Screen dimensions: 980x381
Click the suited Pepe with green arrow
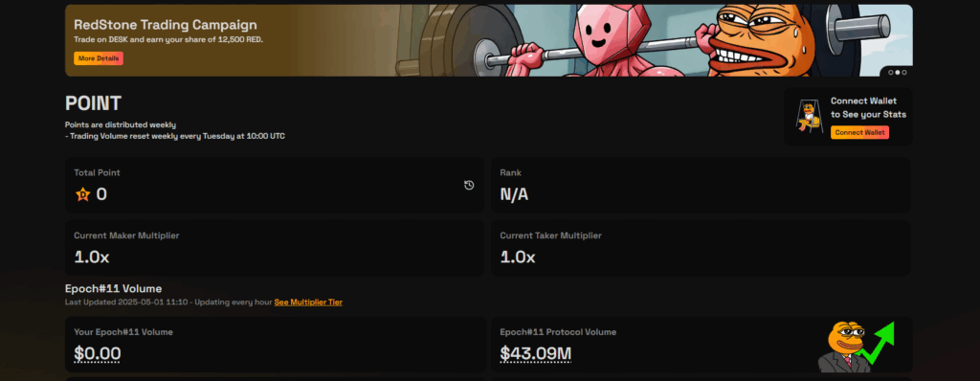pyautogui.click(x=857, y=347)
